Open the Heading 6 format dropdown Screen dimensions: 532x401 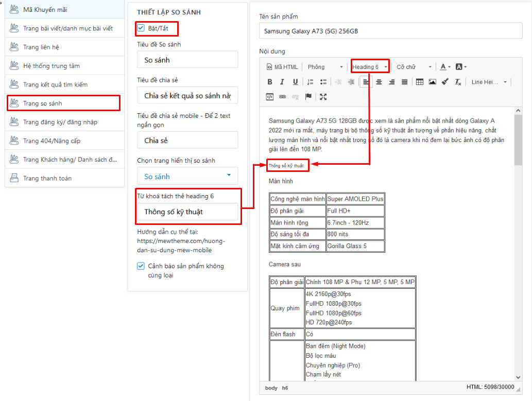click(x=370, y=67)
